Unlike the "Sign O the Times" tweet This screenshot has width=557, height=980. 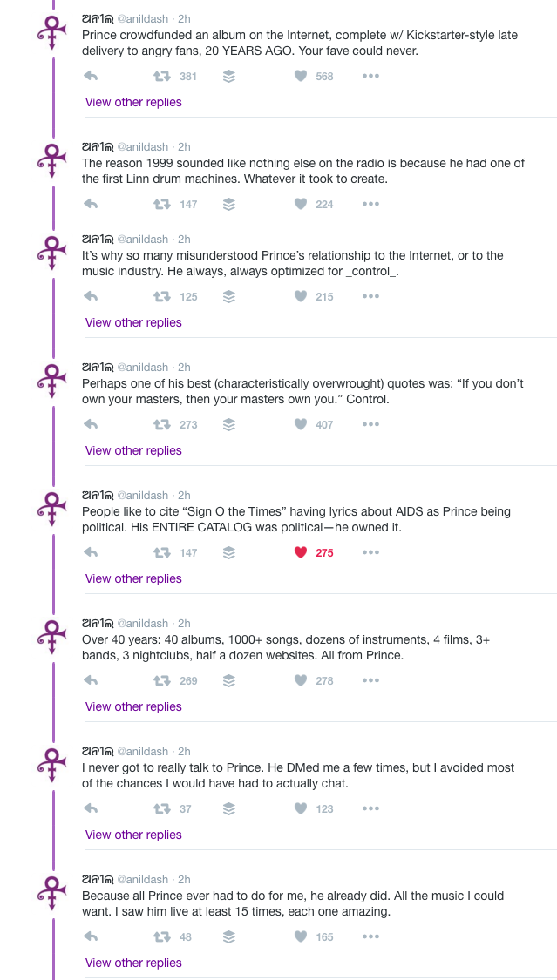(301, 553)
